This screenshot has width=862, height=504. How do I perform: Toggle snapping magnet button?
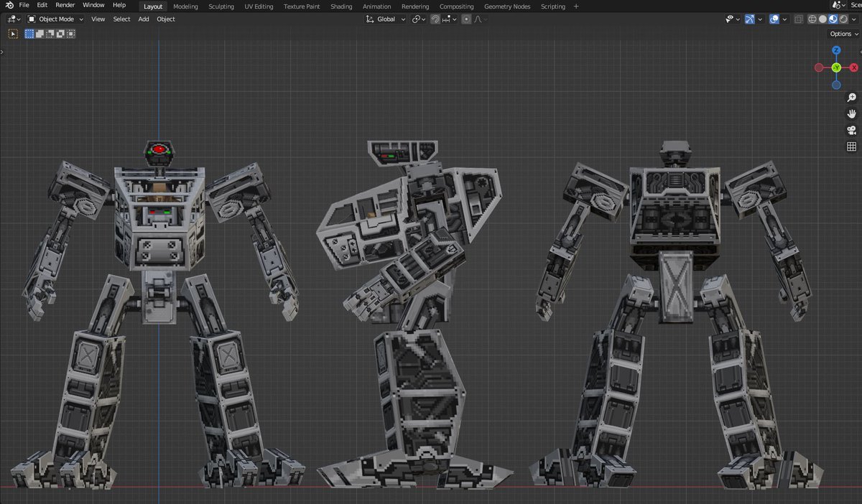[x=435, y=19]
